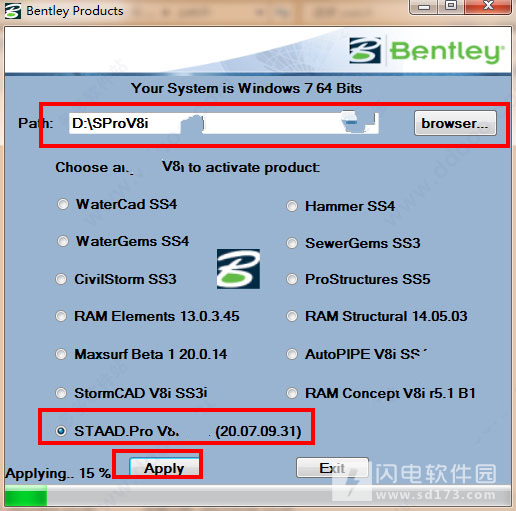
Task: Select STAAD.Pro V8i (20.07.09.31) option
Action: [x=61, y=431]
